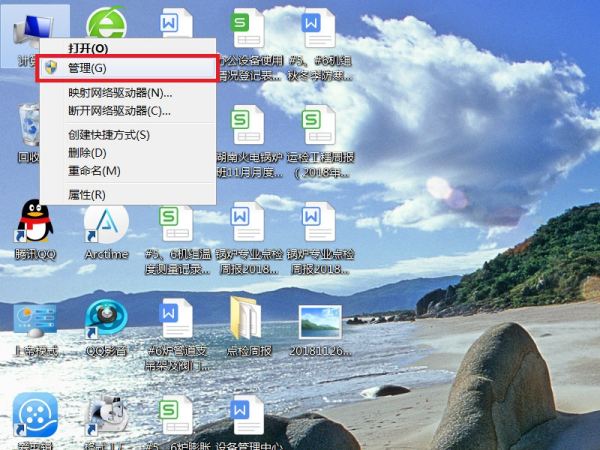The image size is (600, 450).
Task: Select #5、6机组温度测量记录 spreadsheet file
Action: coord(177,223)
